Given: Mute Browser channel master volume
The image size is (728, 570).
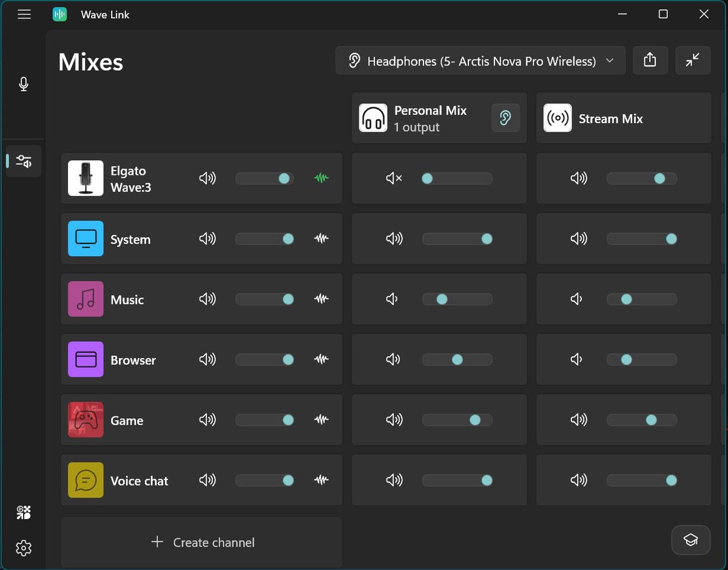Looking at the screenshot, I should [207, 359].
